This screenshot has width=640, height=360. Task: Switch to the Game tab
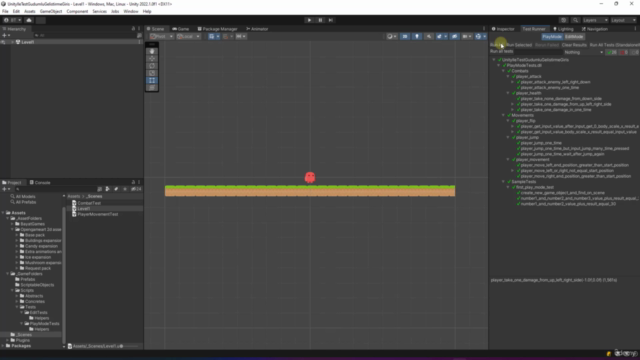pos(180,29)
